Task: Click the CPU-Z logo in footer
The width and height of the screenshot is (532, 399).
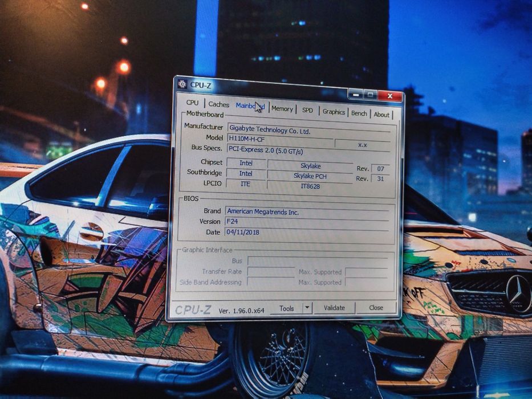Action: pos(193,310)
